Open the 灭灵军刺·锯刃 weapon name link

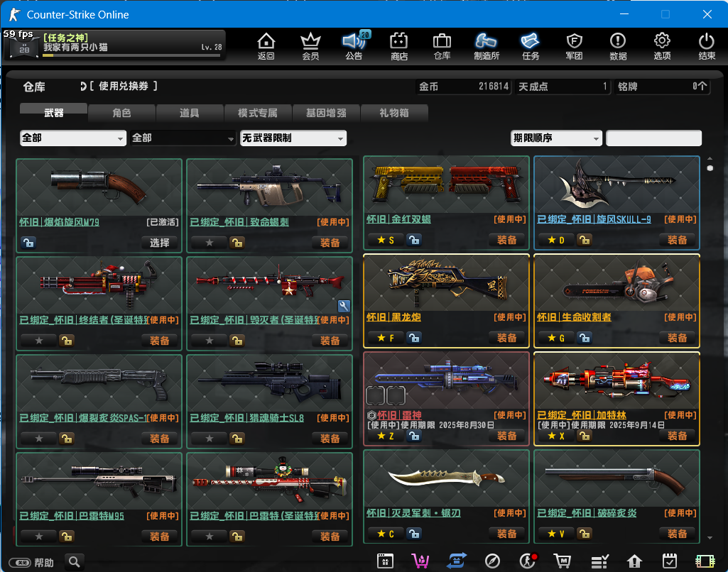click(413, 513)
